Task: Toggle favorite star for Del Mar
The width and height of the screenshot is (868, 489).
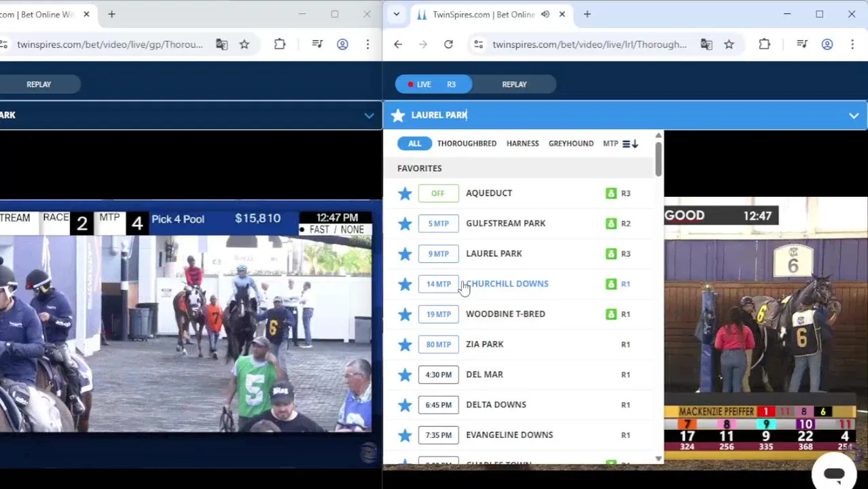Action: click(x=405, y=375)
